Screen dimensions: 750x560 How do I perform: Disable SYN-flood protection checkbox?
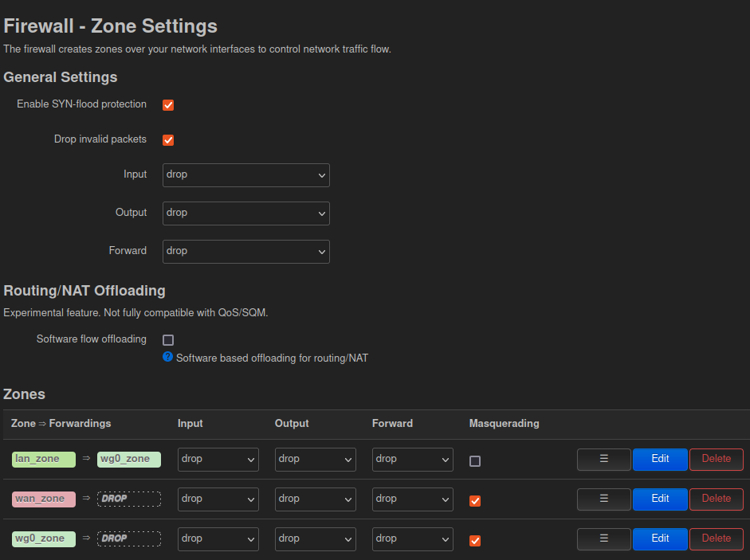pos(168,105)
